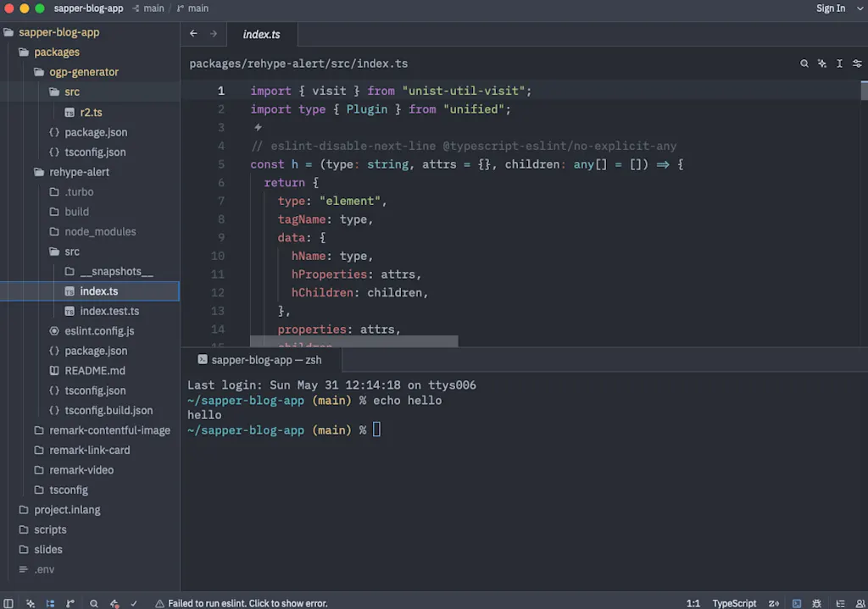Open the main branch picker in title bar

click(x=192, y=8)
